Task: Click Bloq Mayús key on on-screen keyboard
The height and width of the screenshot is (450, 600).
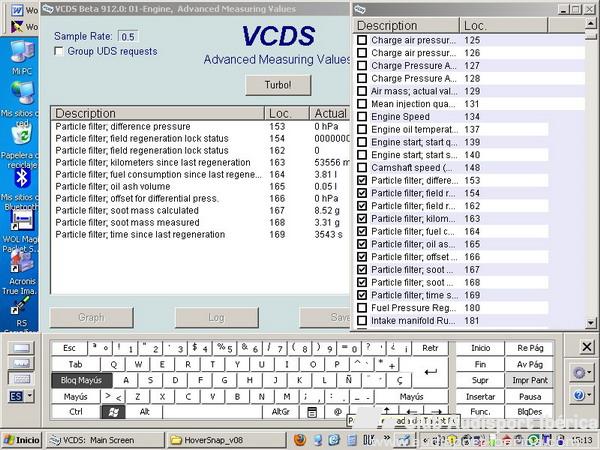Action: point(82,380)
